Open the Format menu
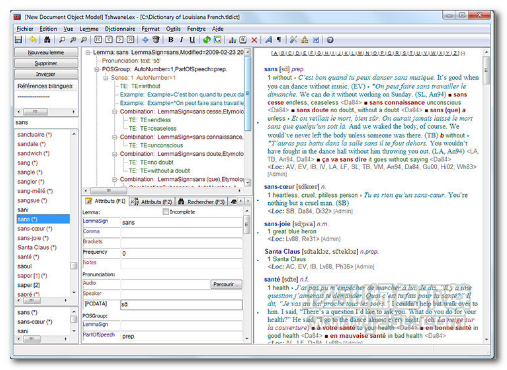Screen dimensions: 507x370 tap(150, 29)
